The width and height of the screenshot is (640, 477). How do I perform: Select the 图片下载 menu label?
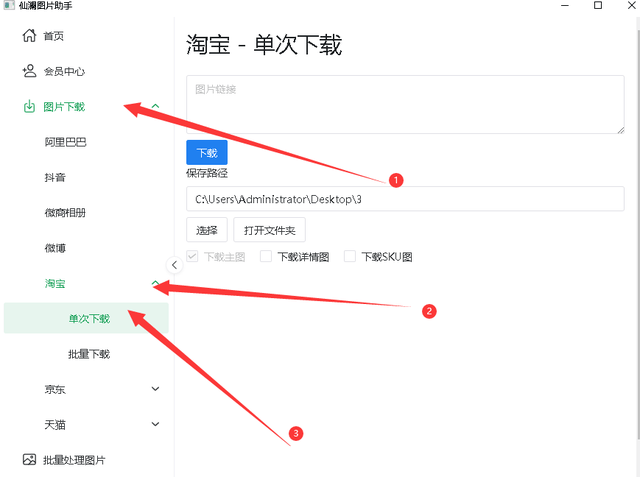pos(64,107)
